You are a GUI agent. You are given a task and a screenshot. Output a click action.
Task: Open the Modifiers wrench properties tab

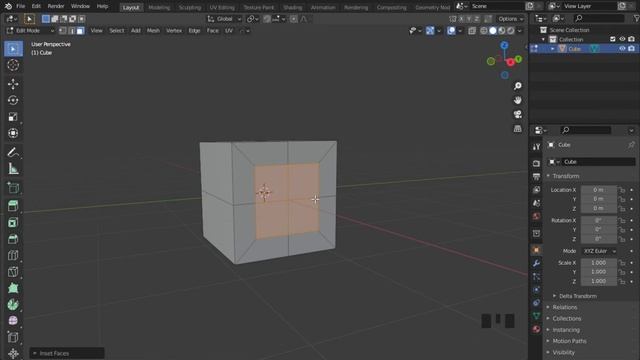[536, 263]
